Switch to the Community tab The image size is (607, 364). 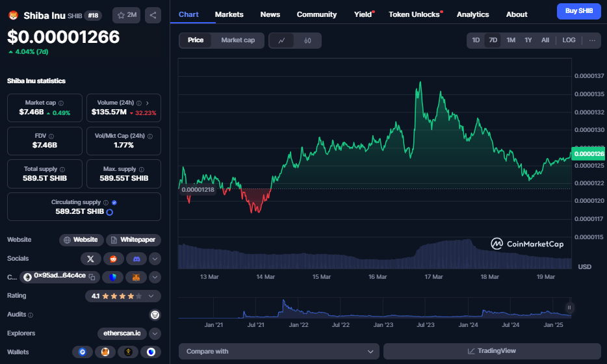[316, 14]
